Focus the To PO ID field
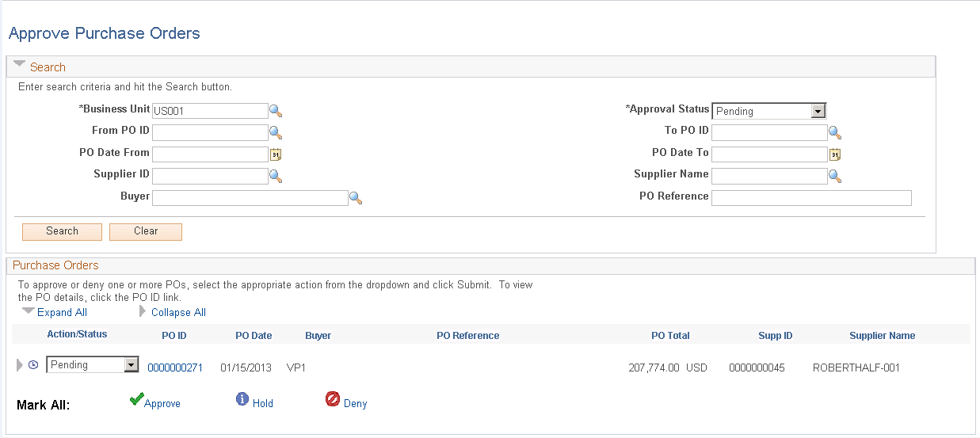 [769, 132]
